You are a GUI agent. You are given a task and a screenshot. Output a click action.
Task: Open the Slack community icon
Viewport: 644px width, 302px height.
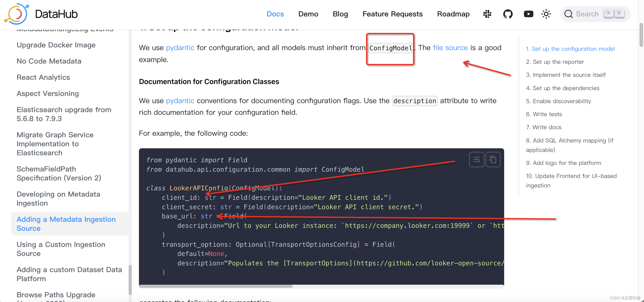click(487, 14)
